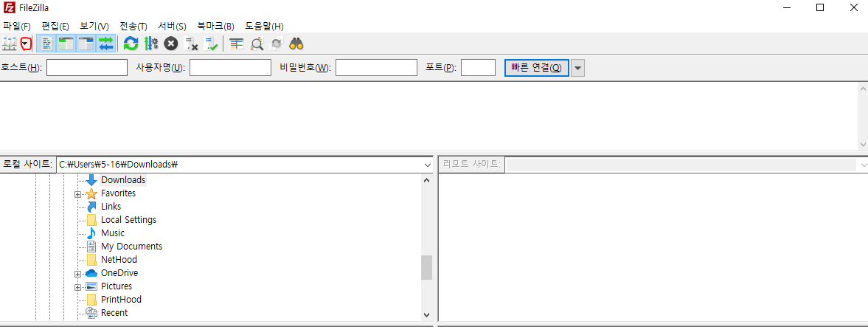Click the My Documents icon
Screen dimensions: 868x327
92,247
